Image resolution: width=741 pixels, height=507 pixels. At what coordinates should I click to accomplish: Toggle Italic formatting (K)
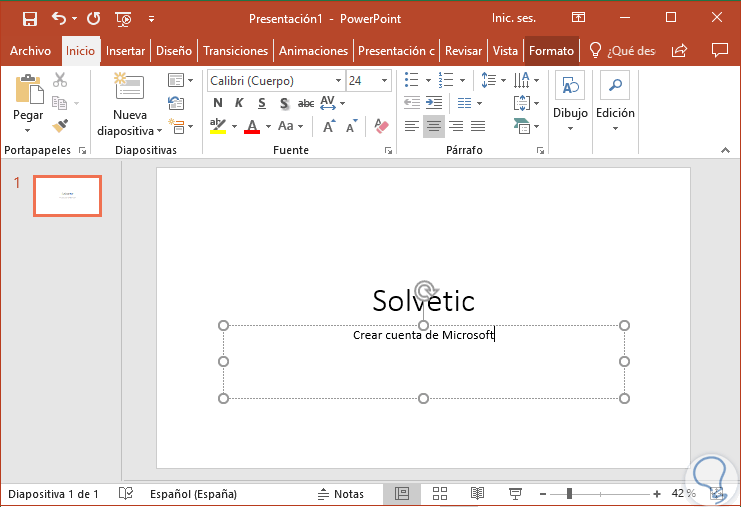[239, 103]
